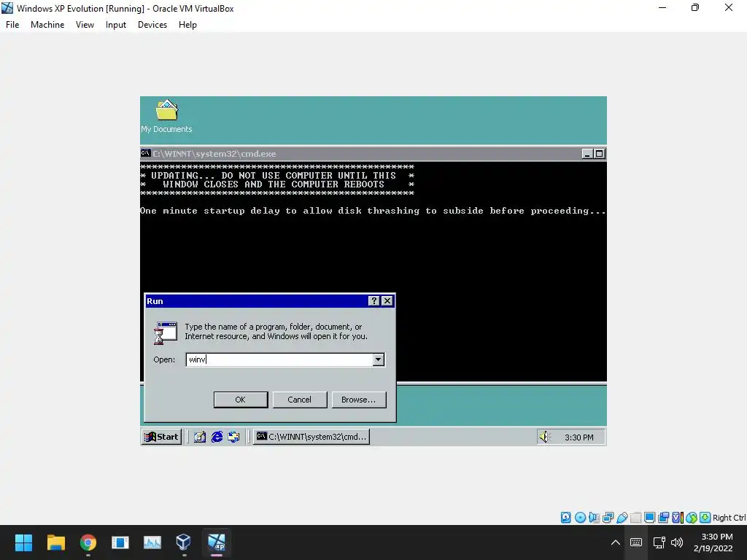Maximize the cmd.exe window

coord(600,154)
